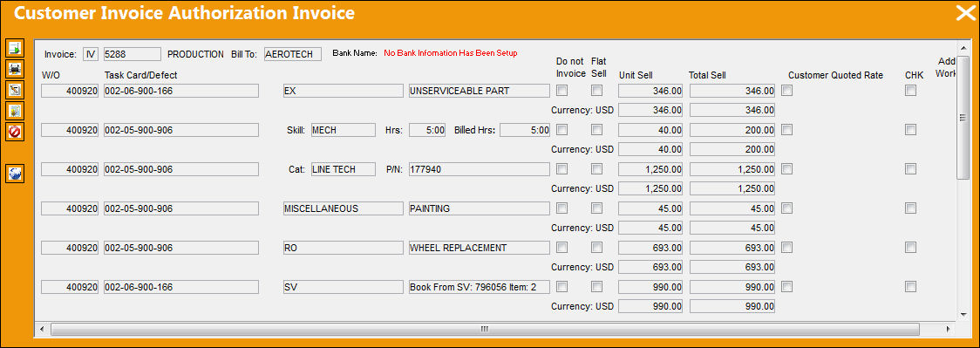Click the PRODUCTION label
This screenshot has width=980, height=348.
(195, 54)
